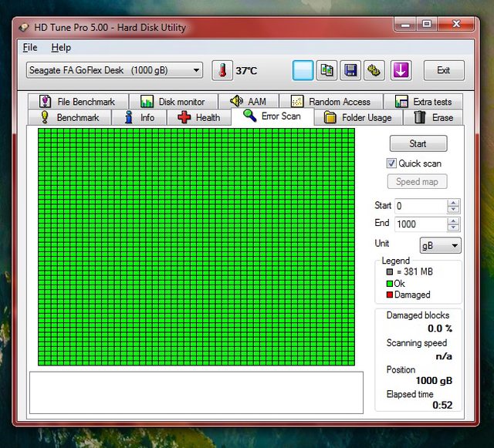Increase the Start value with up arrow
Image resolution: width=494 pixels, height=448 pixels.
click(453, 203)
